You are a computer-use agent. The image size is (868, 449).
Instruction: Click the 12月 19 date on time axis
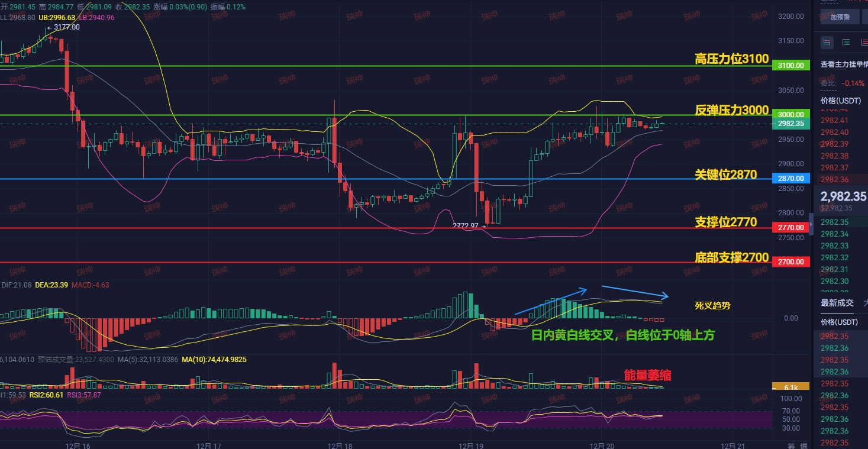(x=468, y=446)
